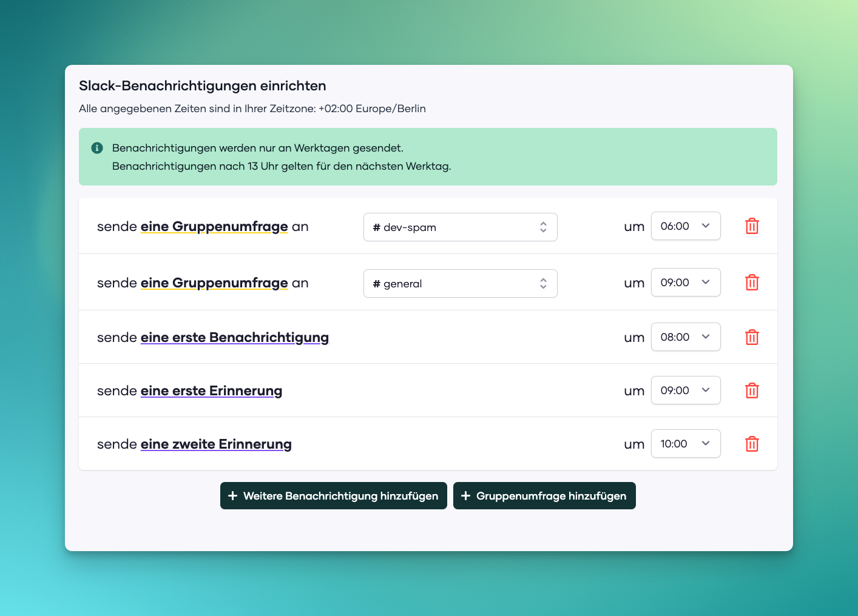
Task: Click text 'Benachrichtigungen werden nur an Werktagen gesendet.'
Action: pos(258,148)
